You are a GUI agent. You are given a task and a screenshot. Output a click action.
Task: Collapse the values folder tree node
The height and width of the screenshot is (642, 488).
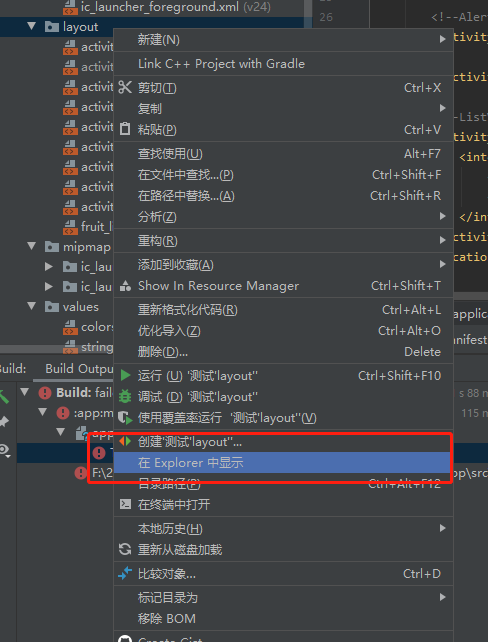point(32,306)
